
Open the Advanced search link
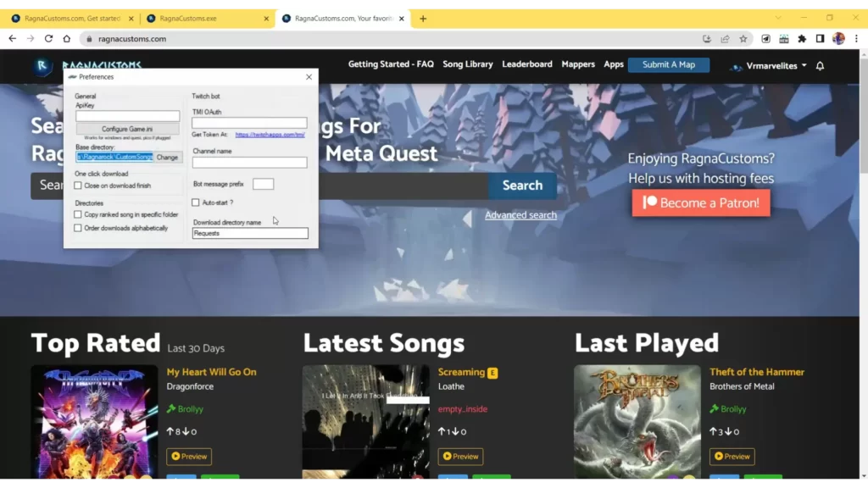point(521,215)
